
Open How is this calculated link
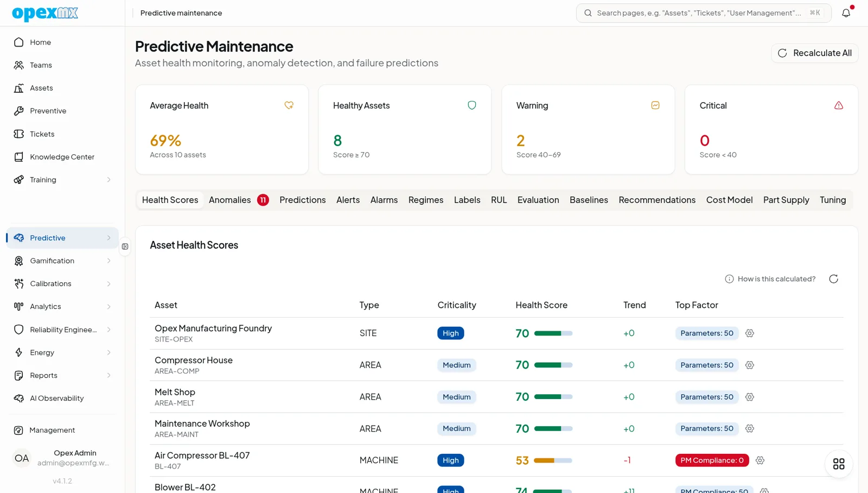point(770,279)
